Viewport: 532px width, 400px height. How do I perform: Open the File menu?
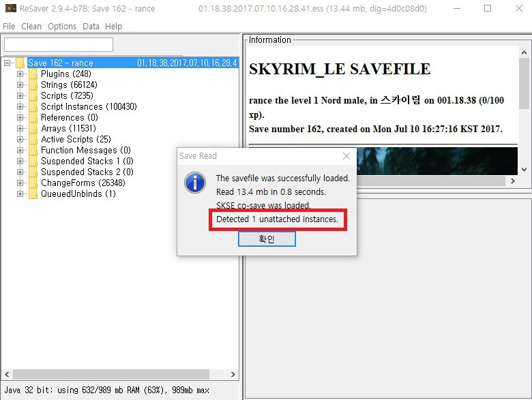(9, 27)
